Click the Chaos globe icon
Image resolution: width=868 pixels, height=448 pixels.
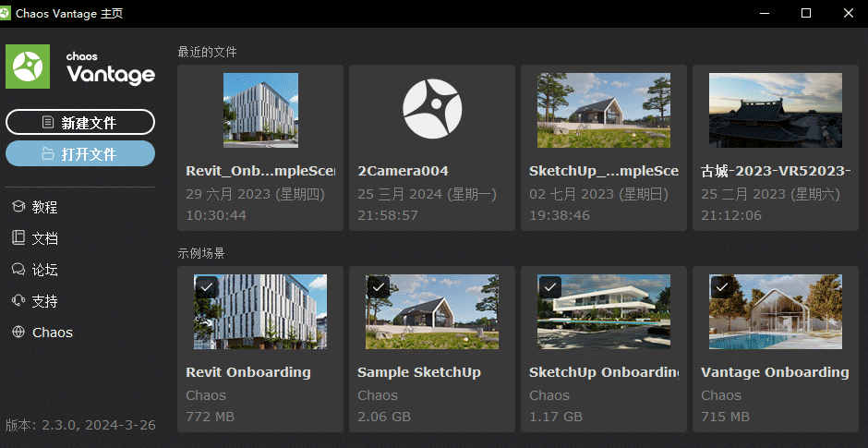pyautogui.click(x=18, y=333)
